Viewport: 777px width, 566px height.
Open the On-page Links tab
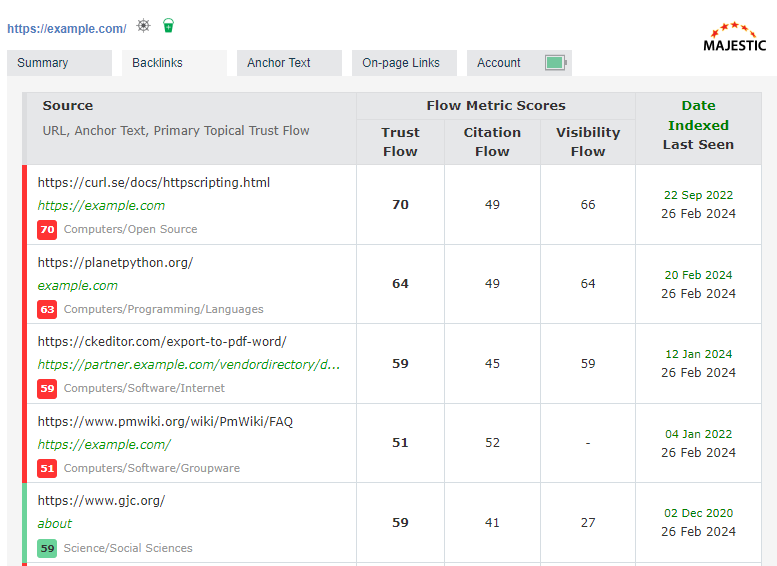401,63
